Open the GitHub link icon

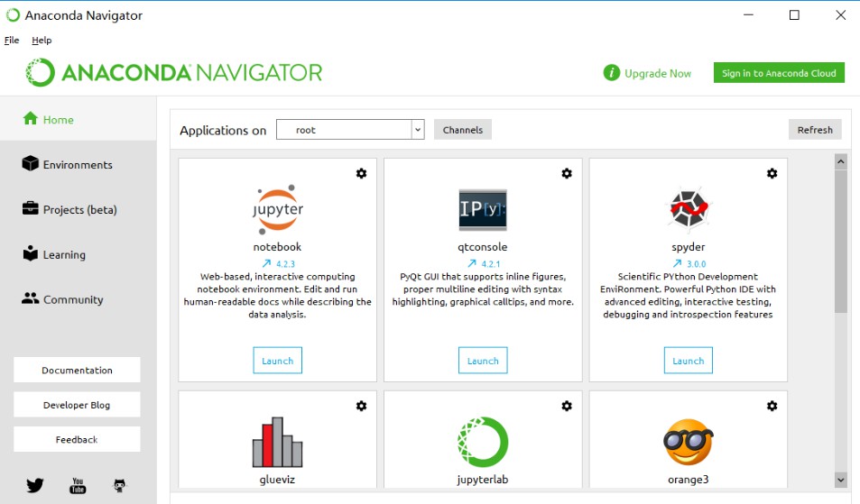[x=119, y=485]
